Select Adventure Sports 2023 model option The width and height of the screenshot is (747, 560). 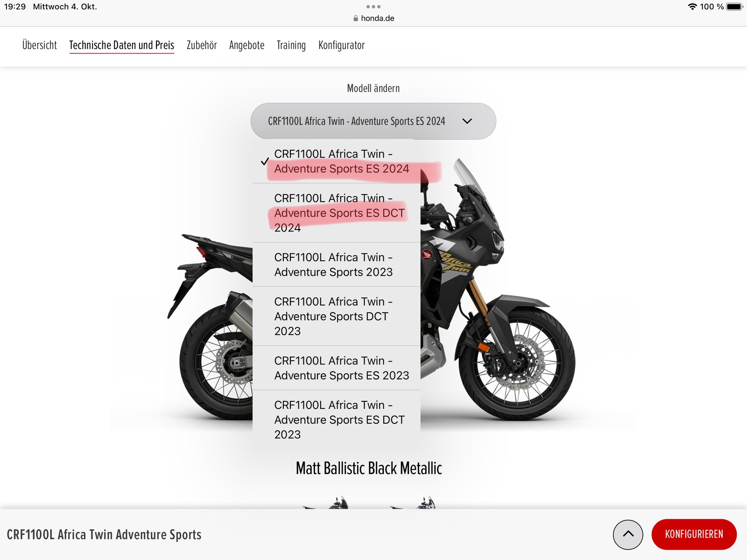[x=336, y=265]
